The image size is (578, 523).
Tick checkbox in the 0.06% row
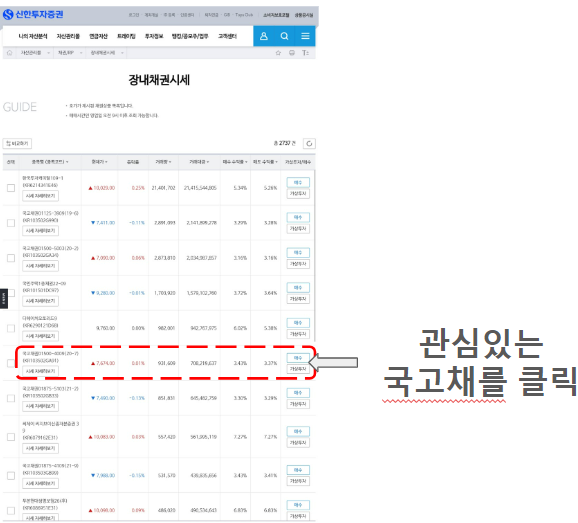point(11,258)
